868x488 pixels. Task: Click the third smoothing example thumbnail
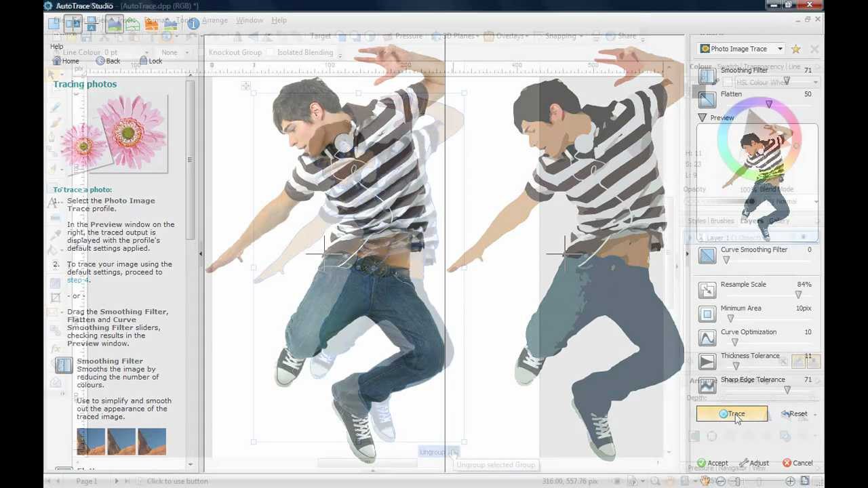[152, 441]
